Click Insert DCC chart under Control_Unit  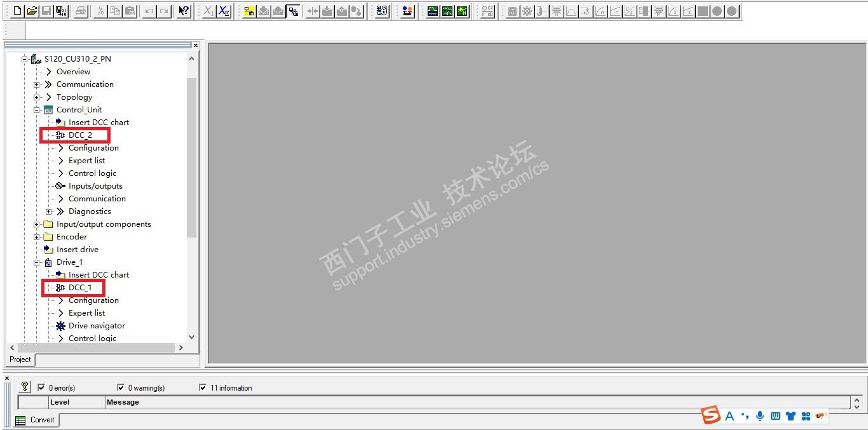click(x=98, y=123)
